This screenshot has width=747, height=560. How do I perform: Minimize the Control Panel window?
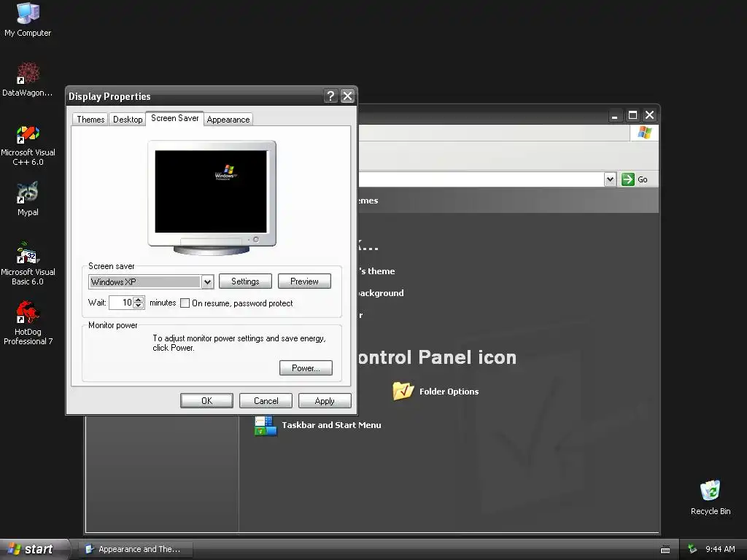point(615,115)
